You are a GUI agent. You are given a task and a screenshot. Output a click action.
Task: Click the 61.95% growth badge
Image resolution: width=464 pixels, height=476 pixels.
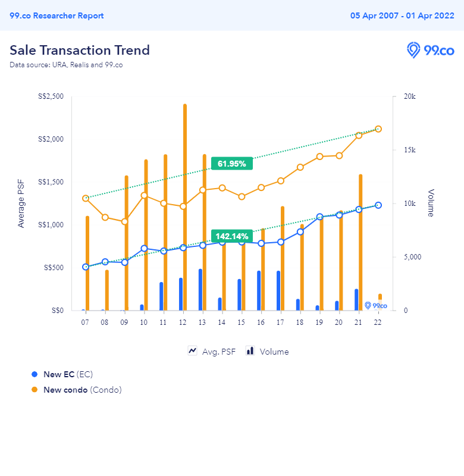tap(231, 164)
